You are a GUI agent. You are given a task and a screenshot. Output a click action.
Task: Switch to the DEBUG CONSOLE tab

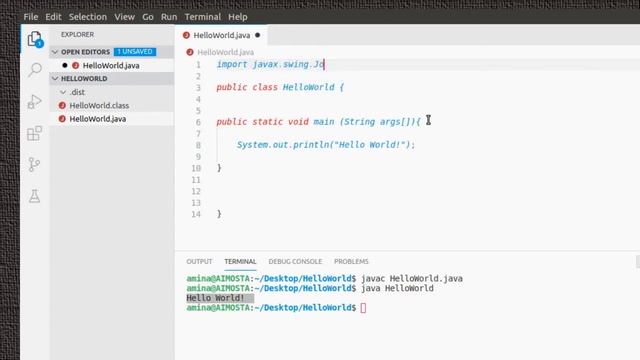click(x=295, y=261)
